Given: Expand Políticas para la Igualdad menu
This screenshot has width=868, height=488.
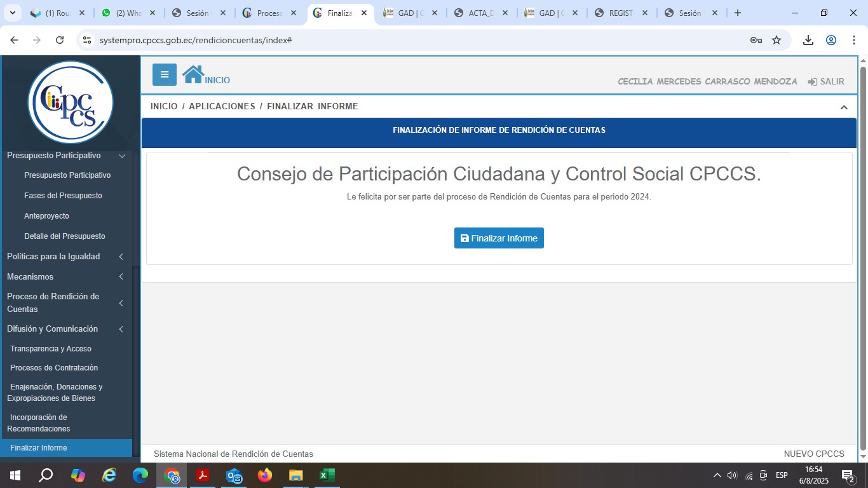Looking at the screenshot, I should [121, 257].
